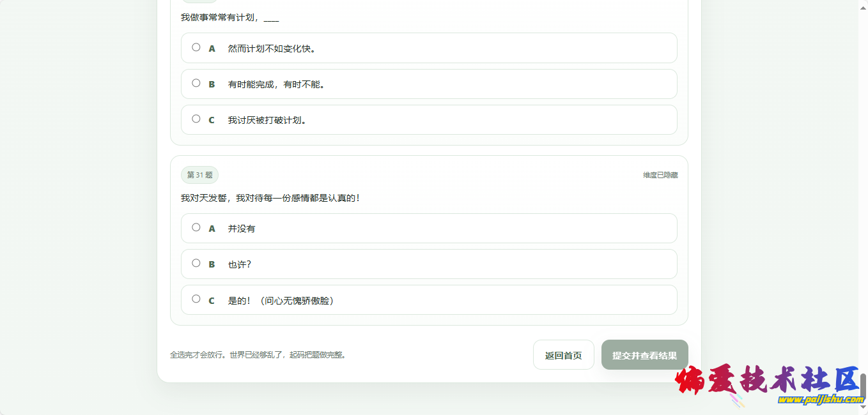Choose radio button A 并没有 in question 31

point(196,227)
